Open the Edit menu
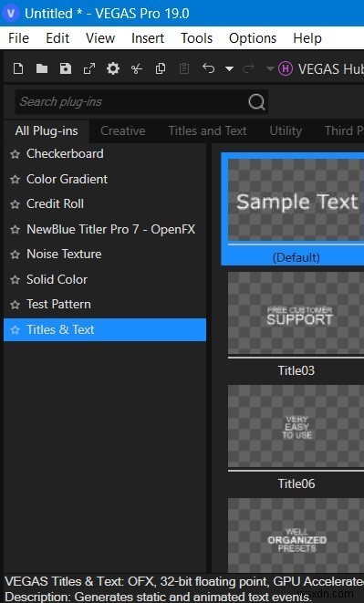The image size is (364, 603). [57, 38]
